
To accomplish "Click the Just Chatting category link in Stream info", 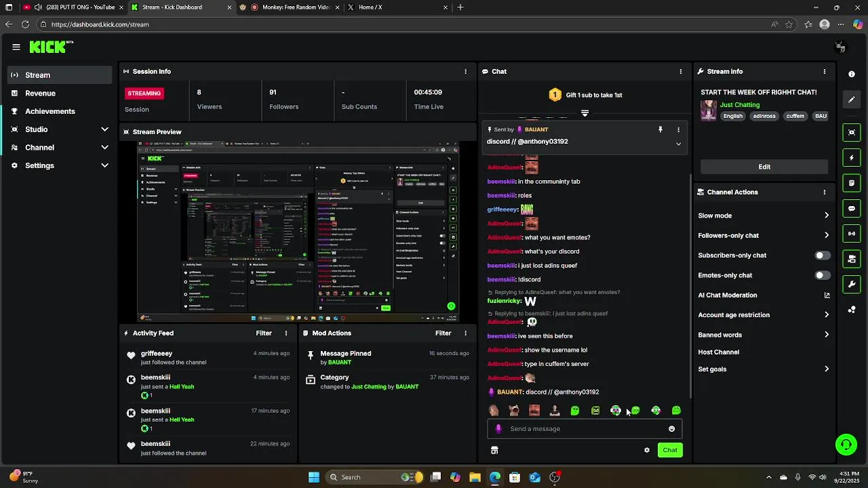I will 740,105.
